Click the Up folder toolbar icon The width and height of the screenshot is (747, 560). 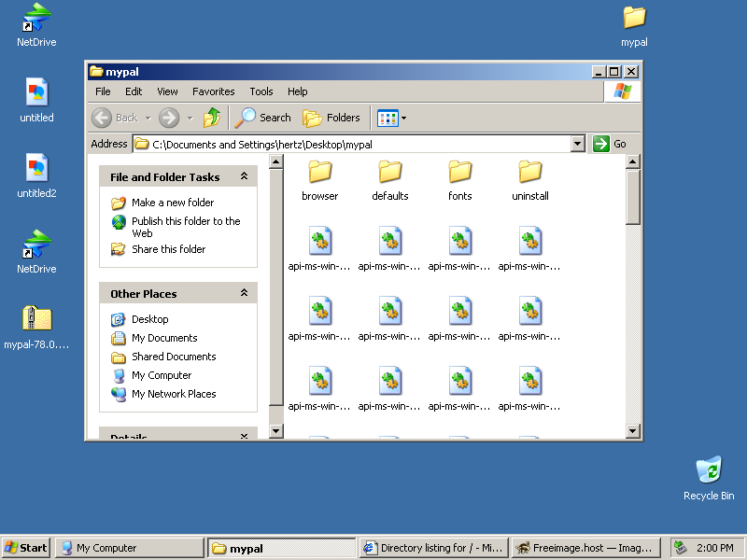pyautogui.click(x=212, y=118)
